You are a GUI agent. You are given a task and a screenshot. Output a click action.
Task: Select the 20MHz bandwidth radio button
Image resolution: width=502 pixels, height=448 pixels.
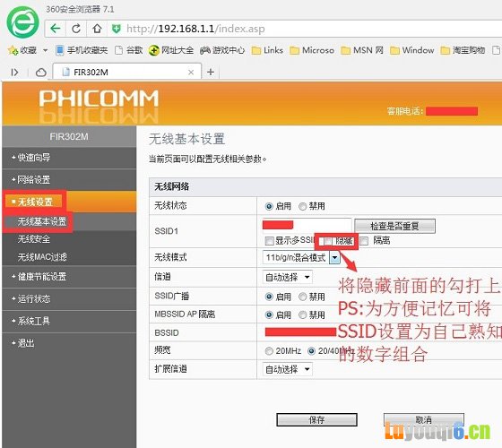tap(269, 351)
